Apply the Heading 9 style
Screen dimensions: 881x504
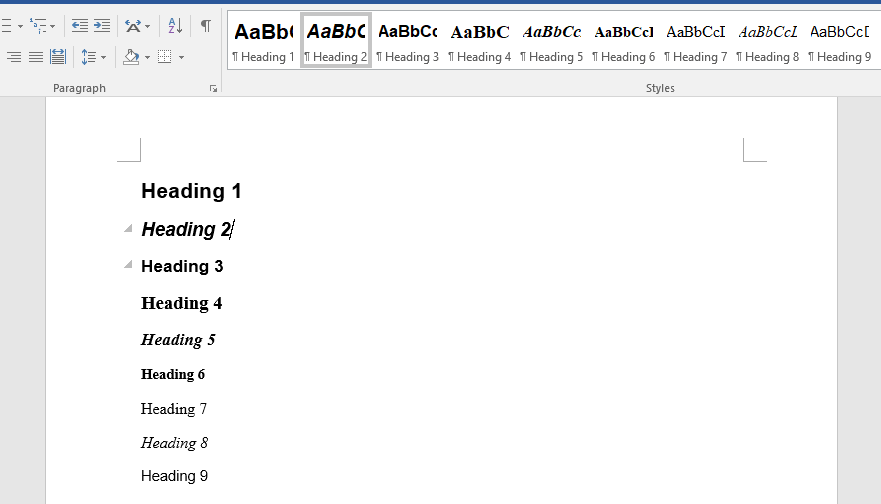[839, 40]
